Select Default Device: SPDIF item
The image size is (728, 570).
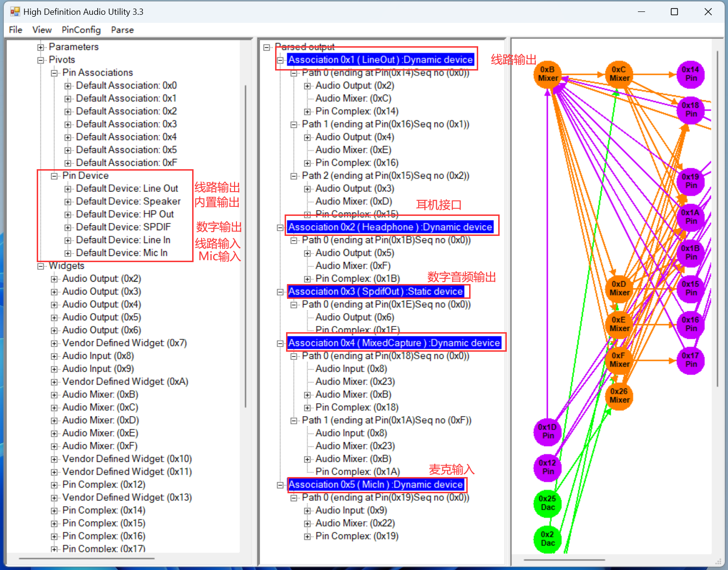pos(123,227)
